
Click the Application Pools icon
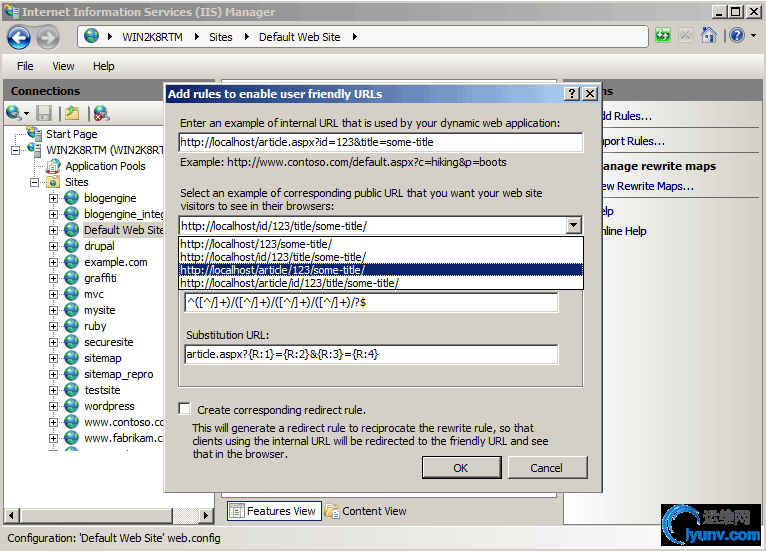[53, 166]
